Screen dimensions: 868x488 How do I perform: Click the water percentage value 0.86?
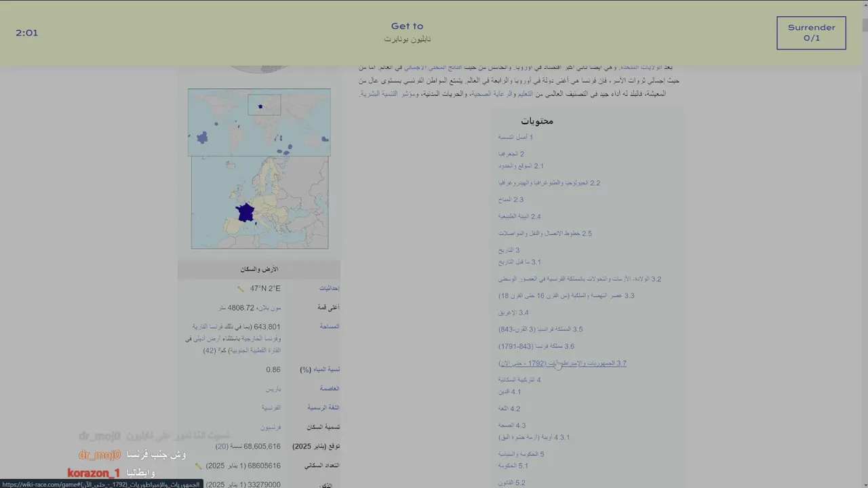(273, 370)
